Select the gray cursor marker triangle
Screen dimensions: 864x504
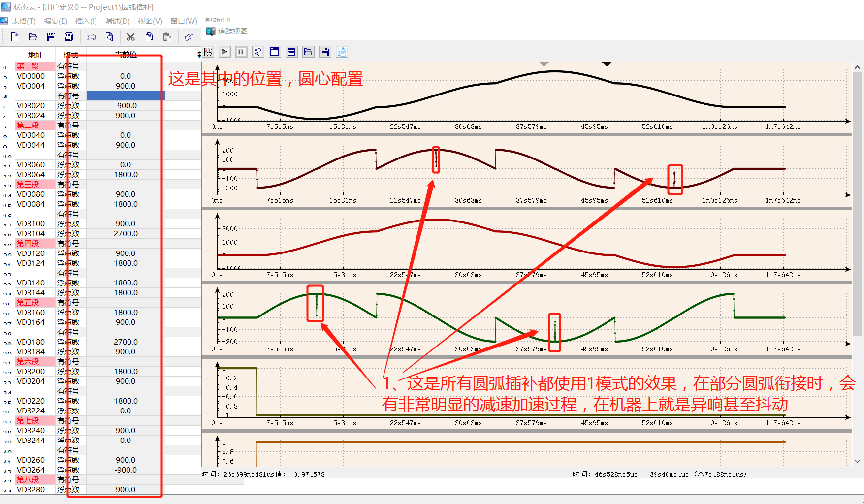[x=544, y=64]
